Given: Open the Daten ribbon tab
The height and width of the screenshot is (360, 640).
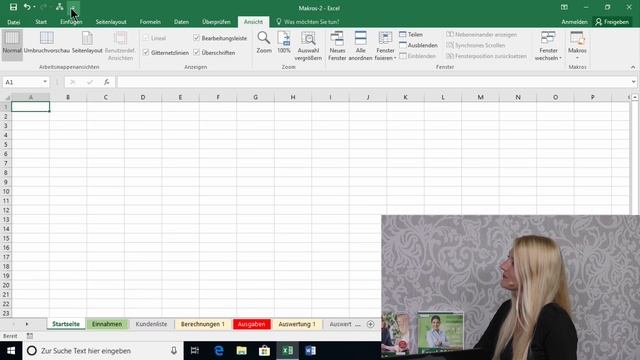Looking at the screenshot, I should (x=181, y=22).
